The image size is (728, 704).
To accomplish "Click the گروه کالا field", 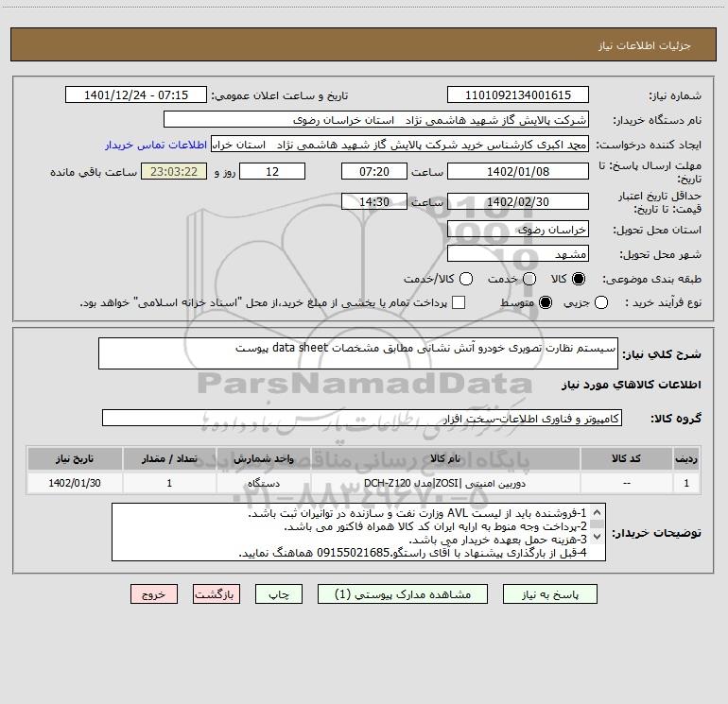I will [x=362, y=418].
